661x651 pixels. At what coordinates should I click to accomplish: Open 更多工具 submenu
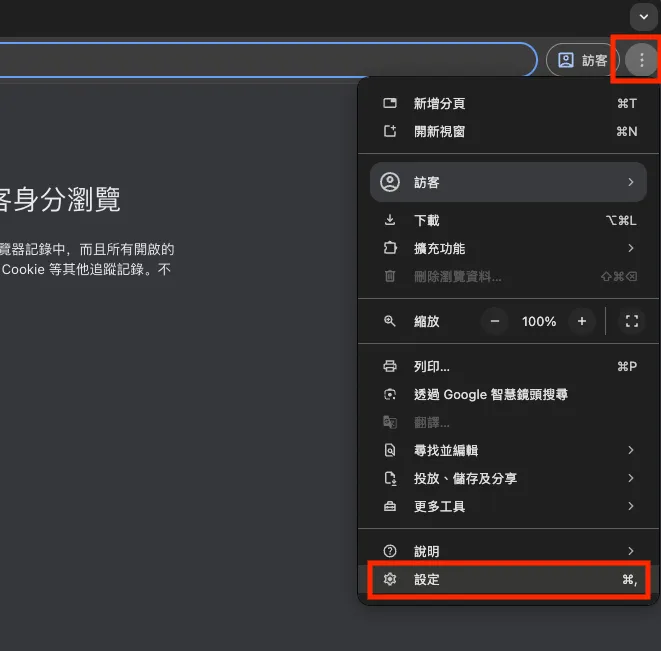pos(508,506)
